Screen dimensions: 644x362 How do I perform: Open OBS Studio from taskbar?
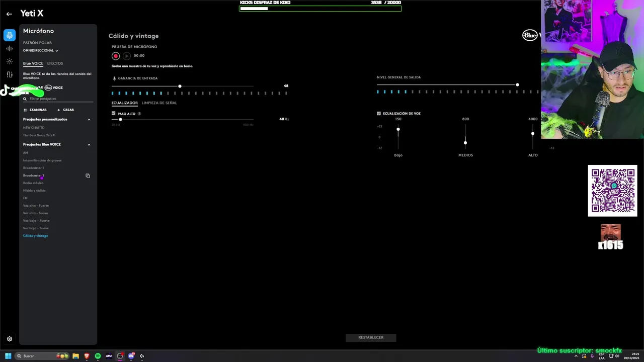pos(120,356)
